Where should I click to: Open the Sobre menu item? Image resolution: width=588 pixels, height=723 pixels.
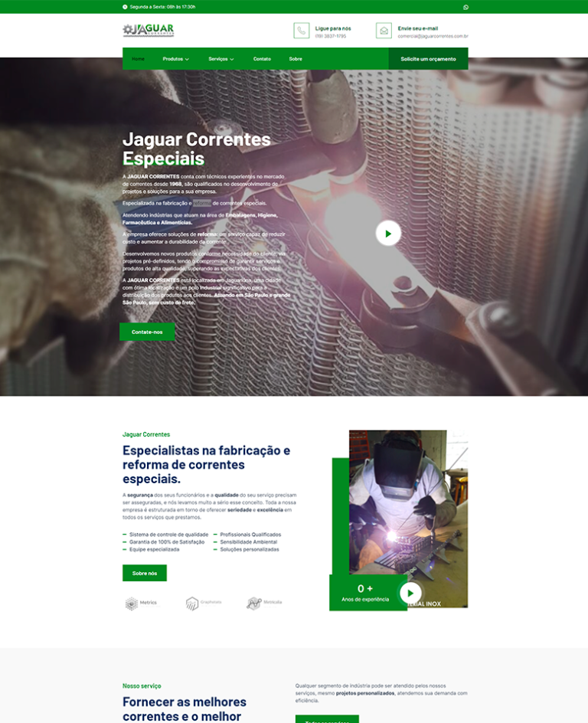pyautogui.click(x=296, y=59)
